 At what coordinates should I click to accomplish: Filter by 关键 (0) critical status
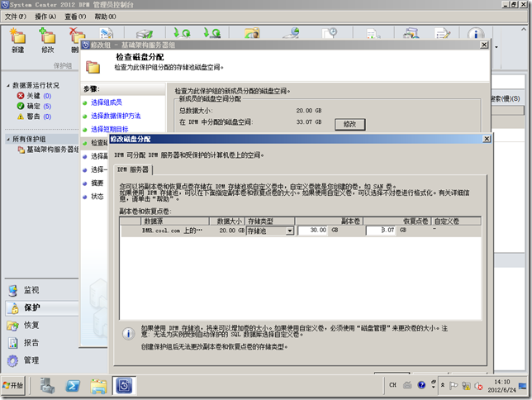[34, 96]
